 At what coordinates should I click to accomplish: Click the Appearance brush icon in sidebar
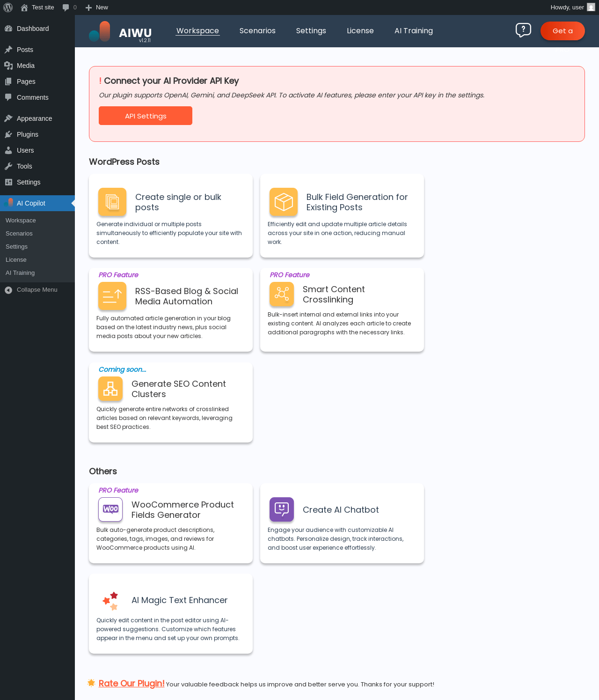click(x=8, y=118)
